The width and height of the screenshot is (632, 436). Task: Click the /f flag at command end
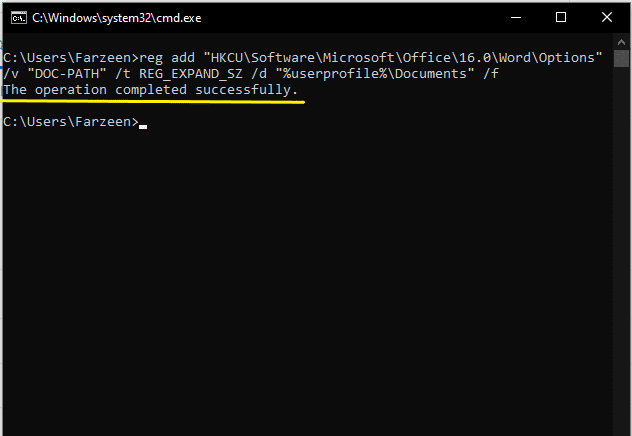pyautogui.click(x=491, y=74)
